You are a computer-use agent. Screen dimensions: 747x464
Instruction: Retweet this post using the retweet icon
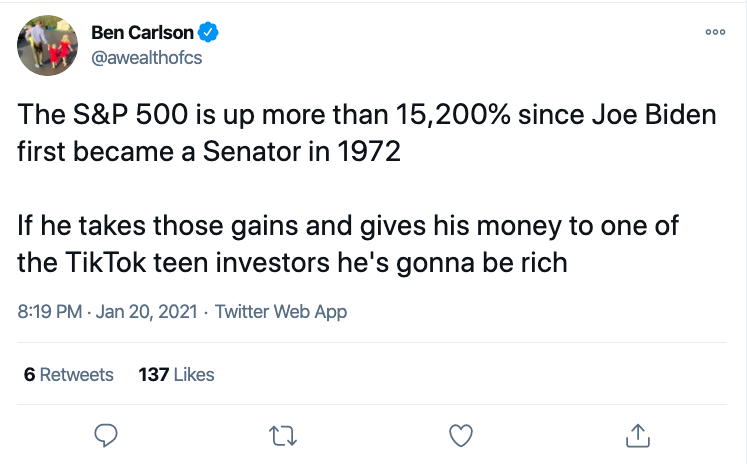click(283, 435)
